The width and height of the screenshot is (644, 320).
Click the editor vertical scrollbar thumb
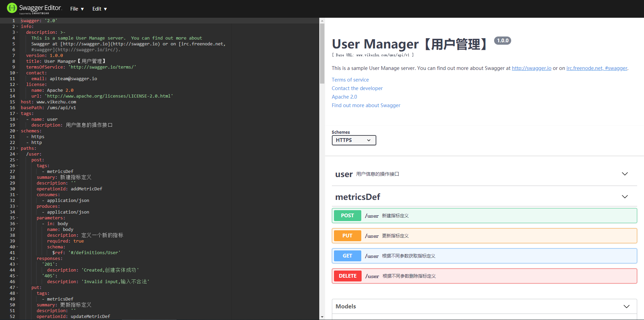[x=322, y=53]
